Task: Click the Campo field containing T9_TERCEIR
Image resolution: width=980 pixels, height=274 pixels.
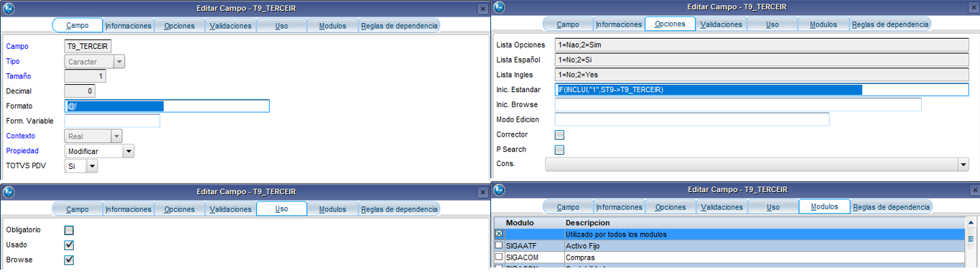Action: click(x=88, y=47)
